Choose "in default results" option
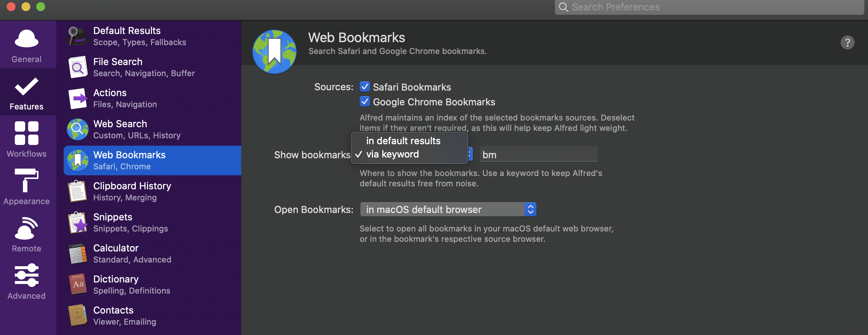This screenshot has height=335, width=868. click(403, 141)
